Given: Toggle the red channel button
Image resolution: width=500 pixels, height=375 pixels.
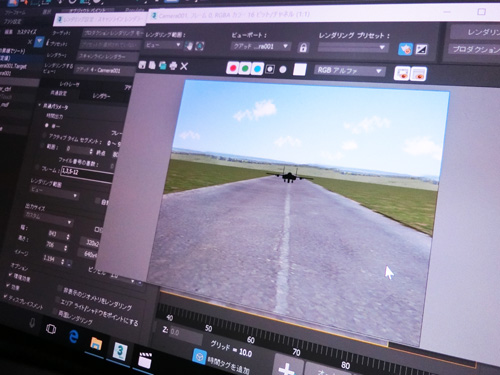Looking at the screenshot, I should click(233, 68).
